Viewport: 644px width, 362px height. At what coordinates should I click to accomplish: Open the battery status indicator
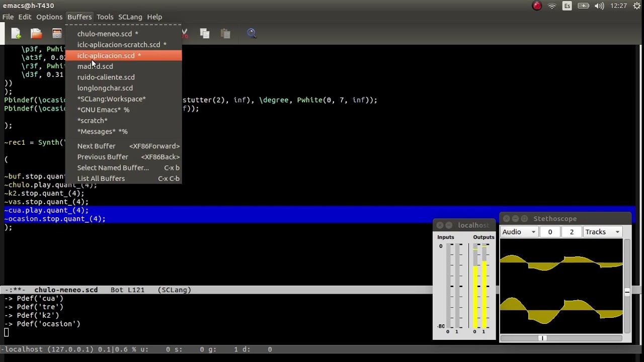pyautogui.click(x=583, y=6)
